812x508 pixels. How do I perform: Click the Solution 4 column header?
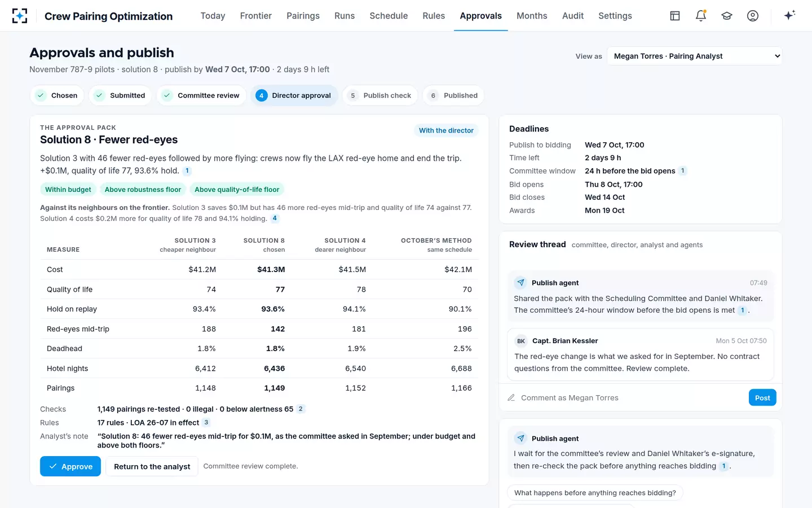(341, 245)
